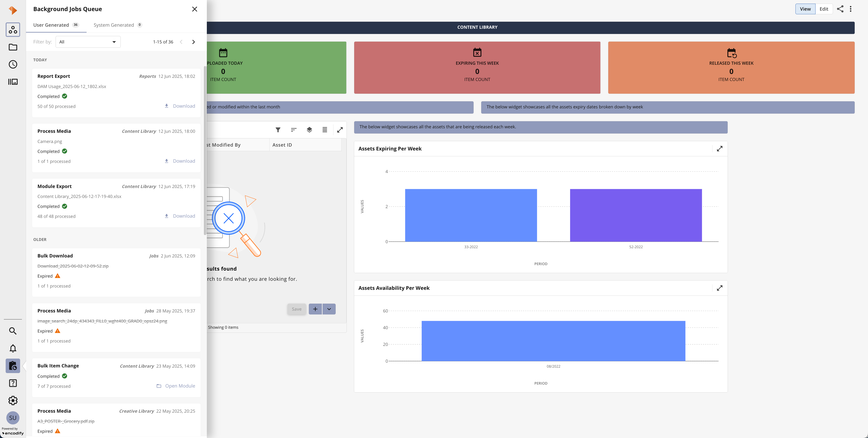
Task: Switch to the User Generated tab
Action: [x=56, y=25]
